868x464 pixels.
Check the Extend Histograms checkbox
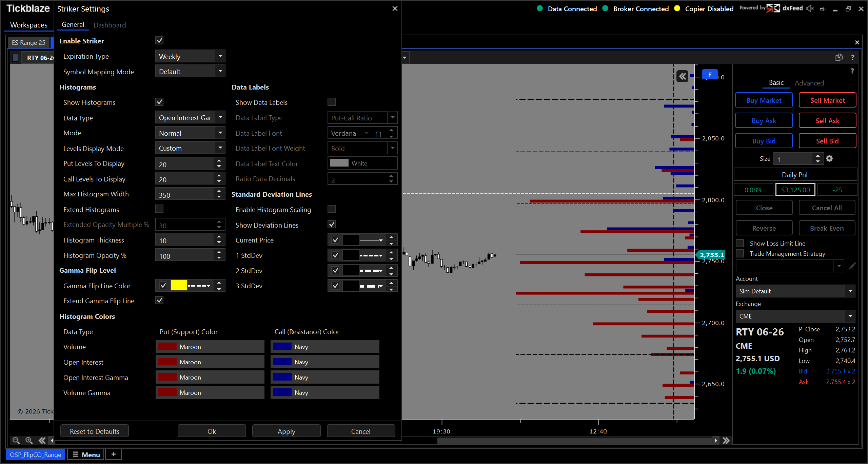click(159, 209)
